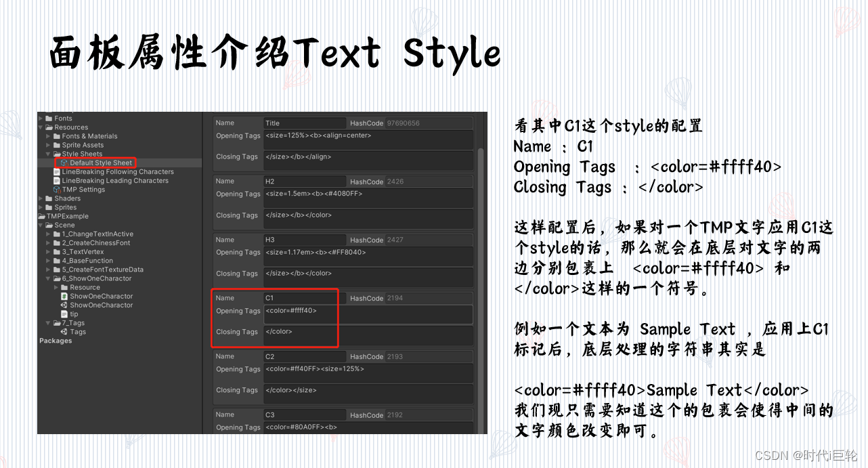The image size is (868, 468).
Task: Click the 3_TextVertex folder icon
Action: pos(58,252)
